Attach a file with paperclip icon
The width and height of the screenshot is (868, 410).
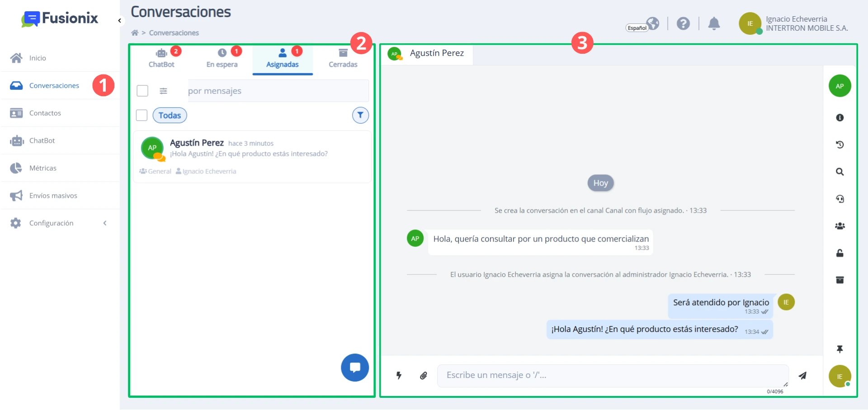[424, 375]
